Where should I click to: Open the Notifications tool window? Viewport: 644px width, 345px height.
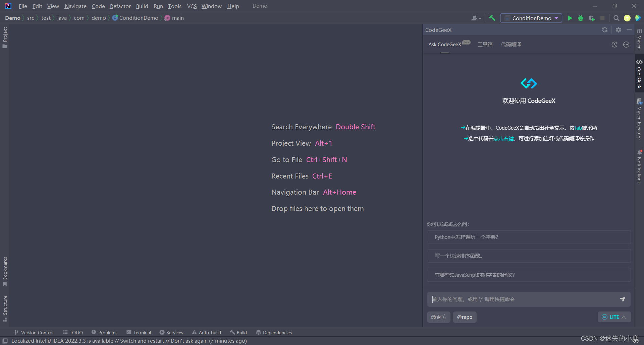[639, 166]
